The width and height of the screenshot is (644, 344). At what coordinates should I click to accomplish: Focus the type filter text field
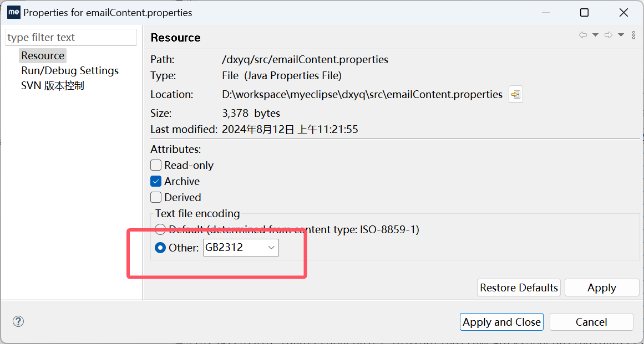pos(70,37)
